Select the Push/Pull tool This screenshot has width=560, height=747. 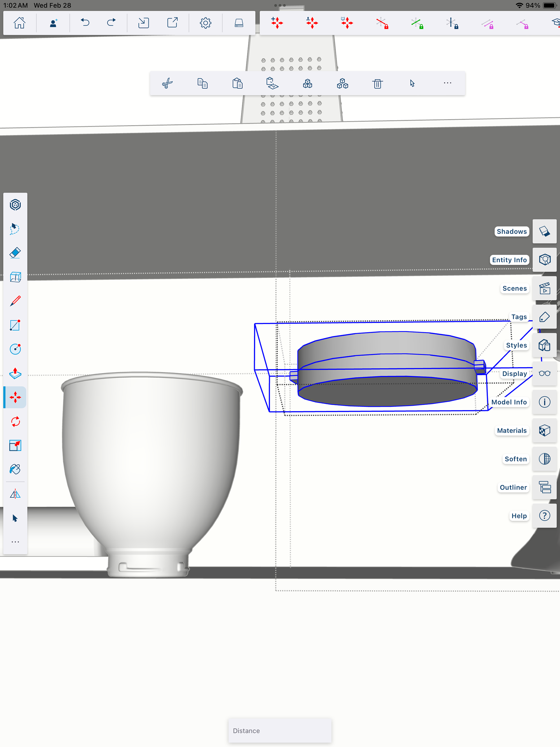[15, 373]
